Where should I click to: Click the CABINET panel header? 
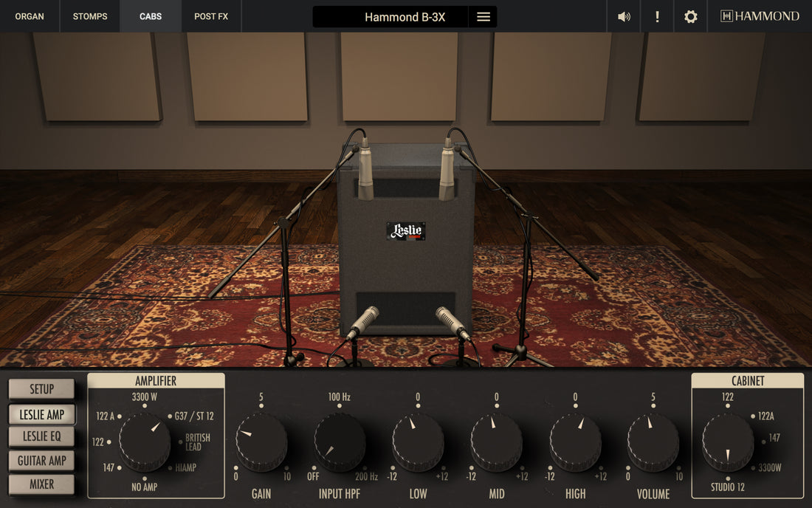click(x=748, y=381)
